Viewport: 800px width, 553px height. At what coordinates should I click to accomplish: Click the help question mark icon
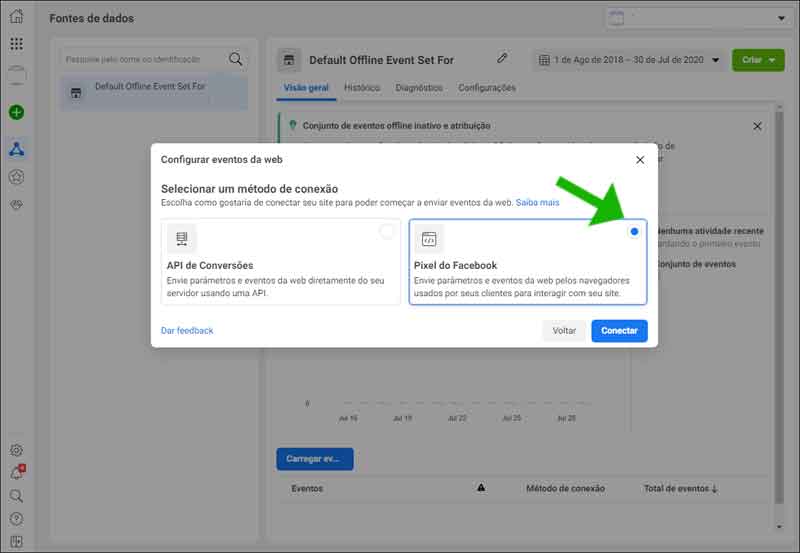(x=16, y=519)
